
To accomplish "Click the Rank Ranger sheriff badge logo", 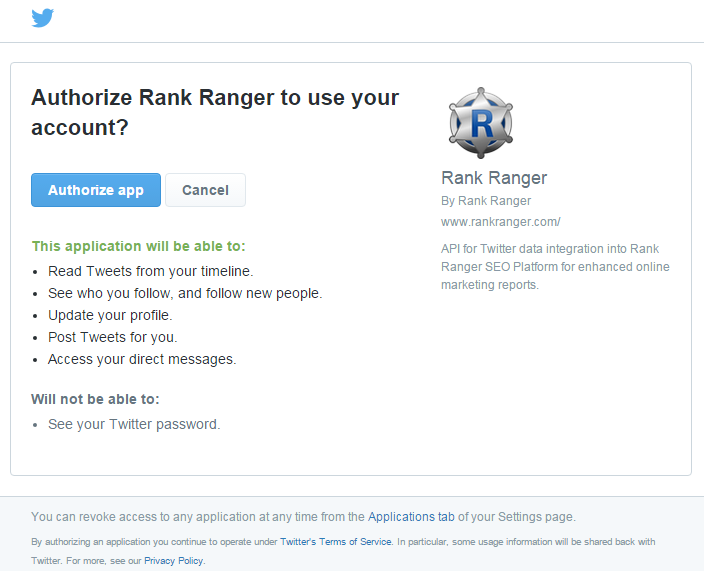I will click(481, 122).
